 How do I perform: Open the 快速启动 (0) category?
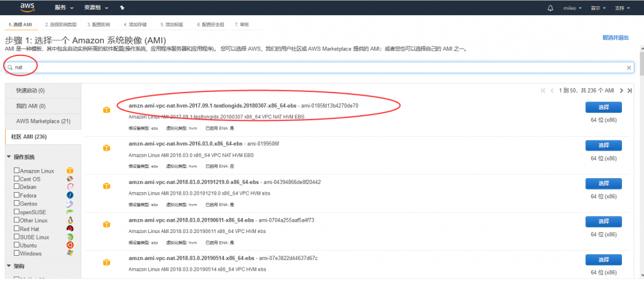pos(43,91)
